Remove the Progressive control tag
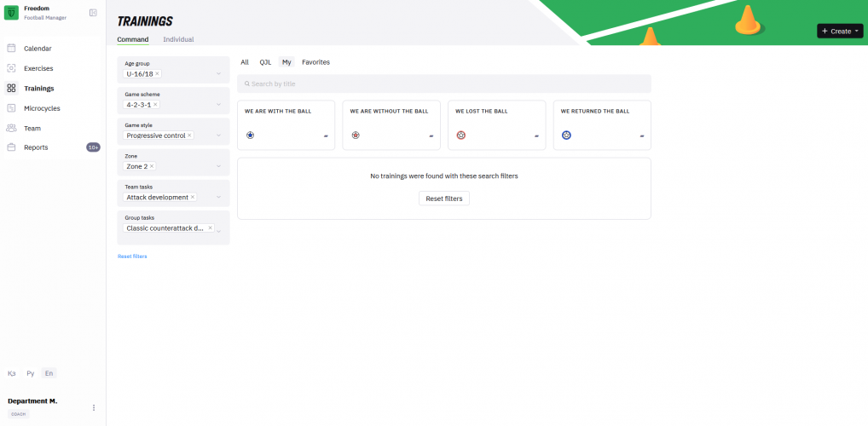The image size is (868, 426). [x=189, y=135]
